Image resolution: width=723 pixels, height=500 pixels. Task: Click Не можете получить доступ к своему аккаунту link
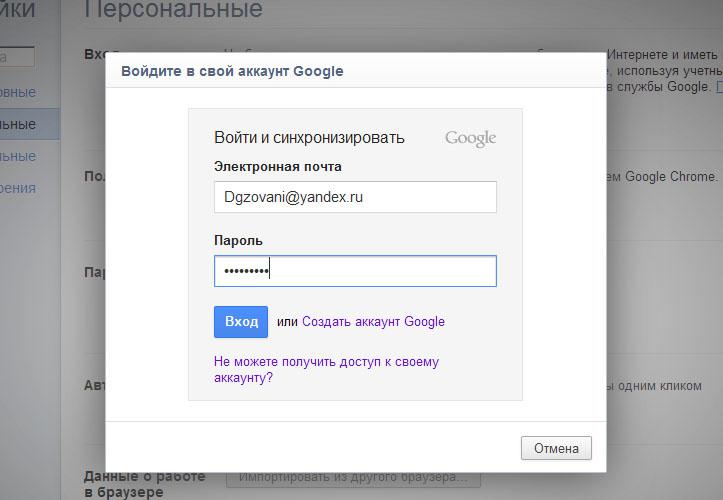click(x=326, y=369)
